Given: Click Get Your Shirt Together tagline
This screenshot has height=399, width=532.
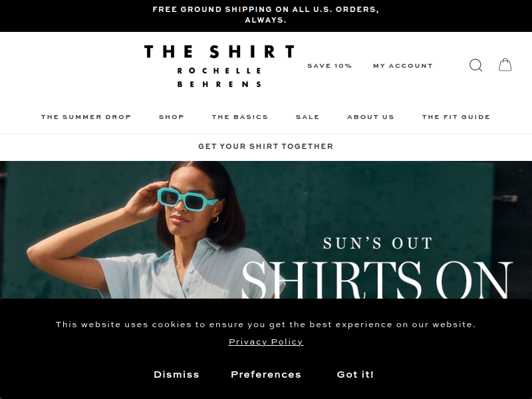Looking at the screenshot, I should click(x=265, y=146).
